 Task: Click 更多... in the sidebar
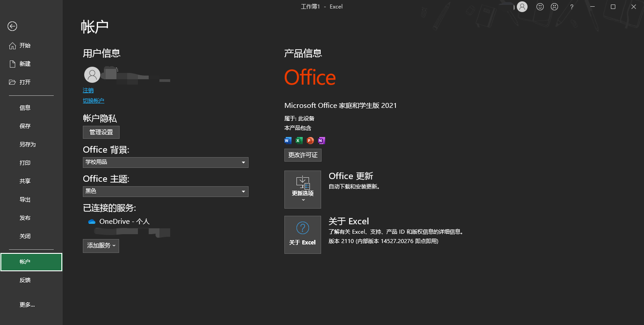[31, 305]
